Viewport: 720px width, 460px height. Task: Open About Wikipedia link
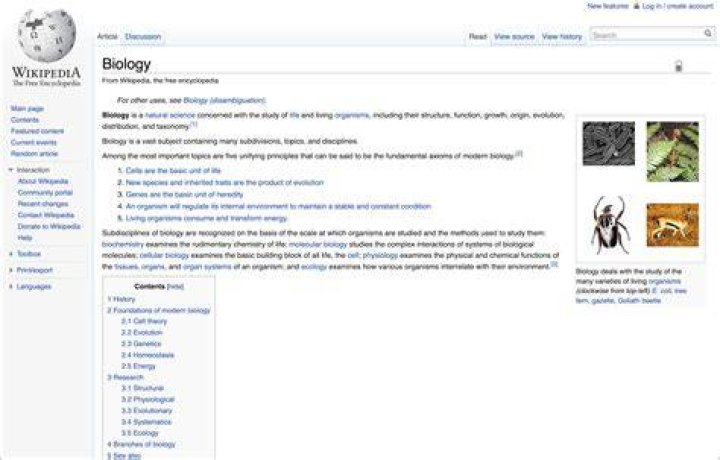tap(43, 181)
